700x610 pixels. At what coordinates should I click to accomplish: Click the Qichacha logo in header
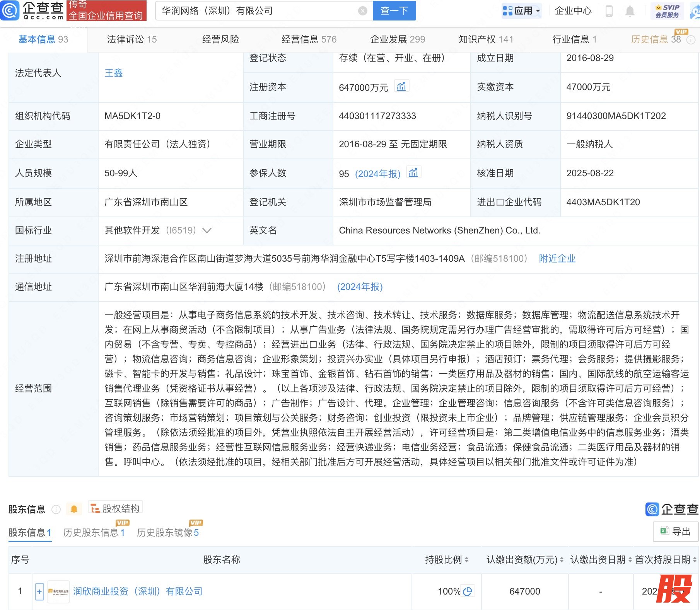[x=32, y=10]
